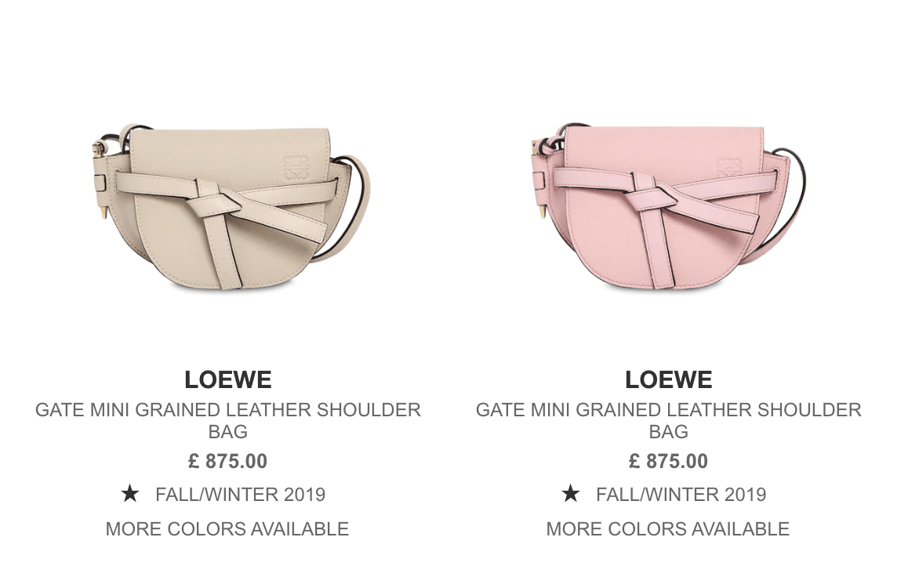View Fall/Winter 2019 label on the beige bag
Screen dimensions: 897x588
(240, 494)
